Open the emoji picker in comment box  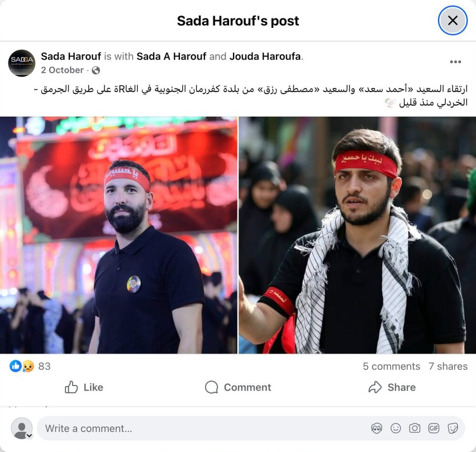click(396, 428)
